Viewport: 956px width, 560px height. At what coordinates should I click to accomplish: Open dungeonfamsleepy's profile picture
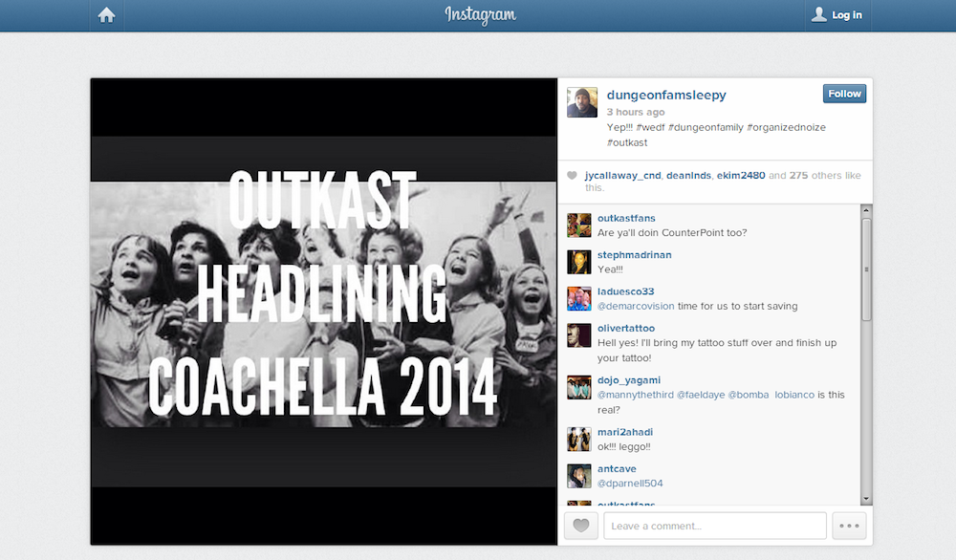coord(582,102)
